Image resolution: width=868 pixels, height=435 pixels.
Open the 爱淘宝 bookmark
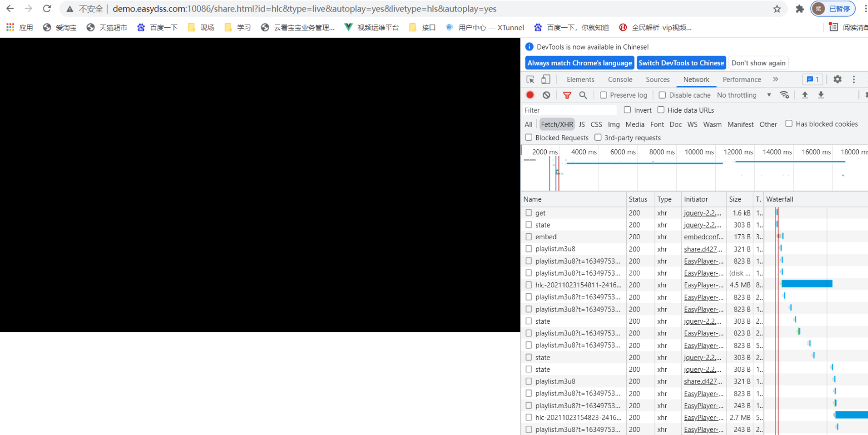60,27
